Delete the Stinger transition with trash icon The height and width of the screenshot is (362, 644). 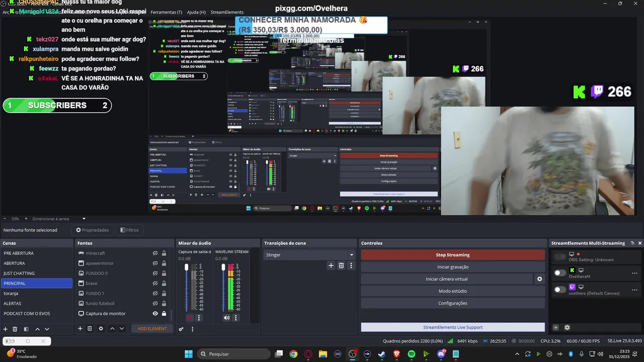(x=341, y=265)
